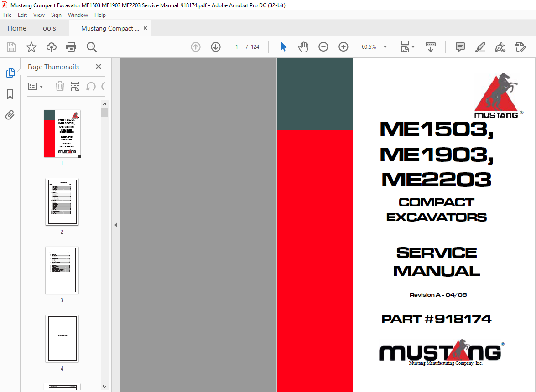Rotate pages clockwise icon
This screenshot has height=392, width=536.
click(104, 86)
